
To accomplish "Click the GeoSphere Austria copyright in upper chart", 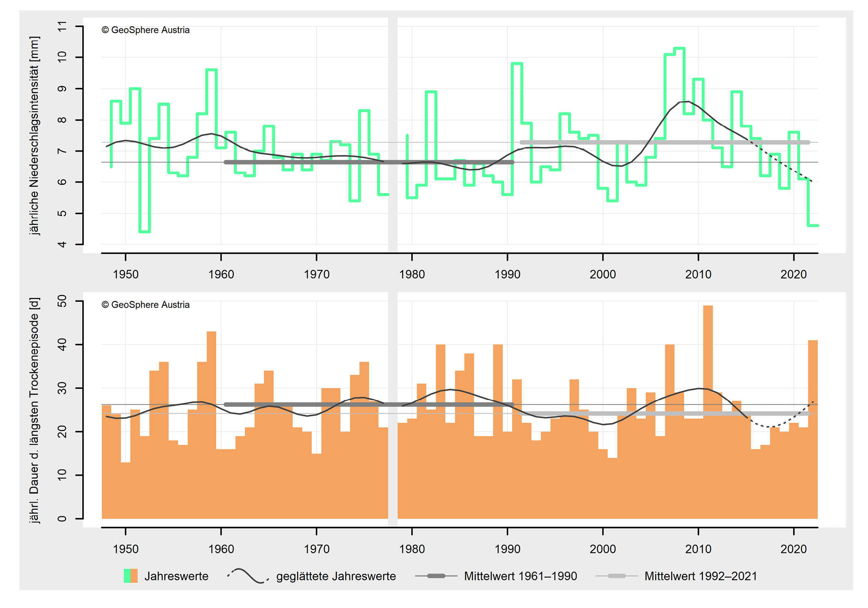I will [145, 30].
